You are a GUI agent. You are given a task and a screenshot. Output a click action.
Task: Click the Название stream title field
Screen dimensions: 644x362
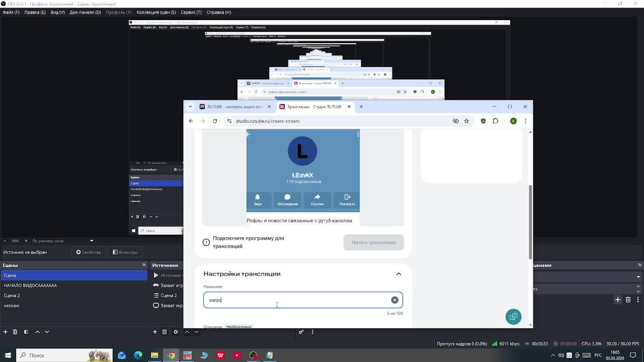[303, 300]
